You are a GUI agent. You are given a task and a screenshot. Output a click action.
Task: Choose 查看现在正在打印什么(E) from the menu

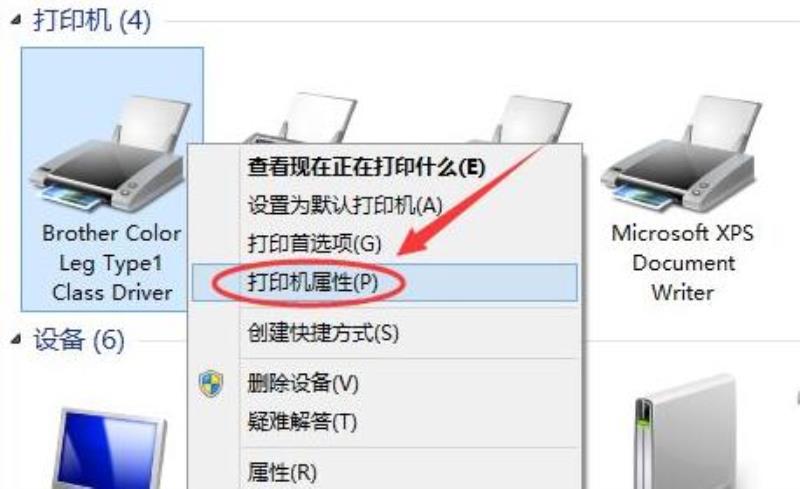tap(385, 167)
